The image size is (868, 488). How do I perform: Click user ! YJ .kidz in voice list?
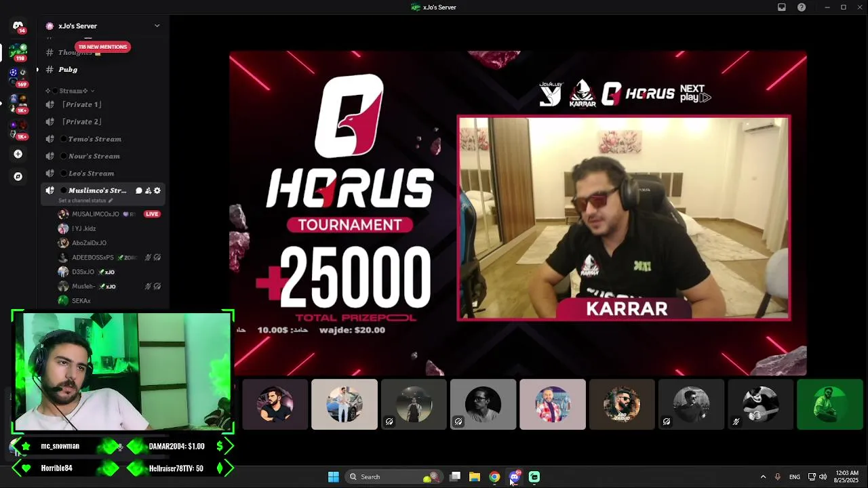(110, 229)
